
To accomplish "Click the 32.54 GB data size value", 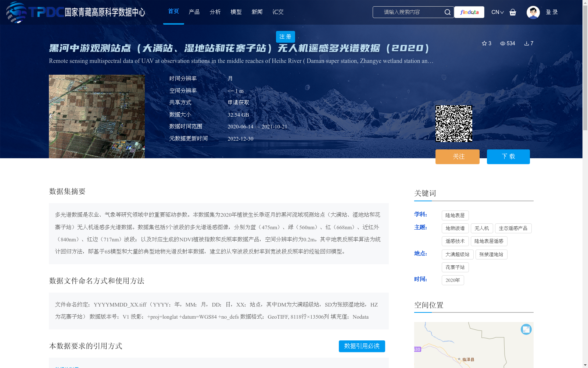I will click(x=238, y=115).
